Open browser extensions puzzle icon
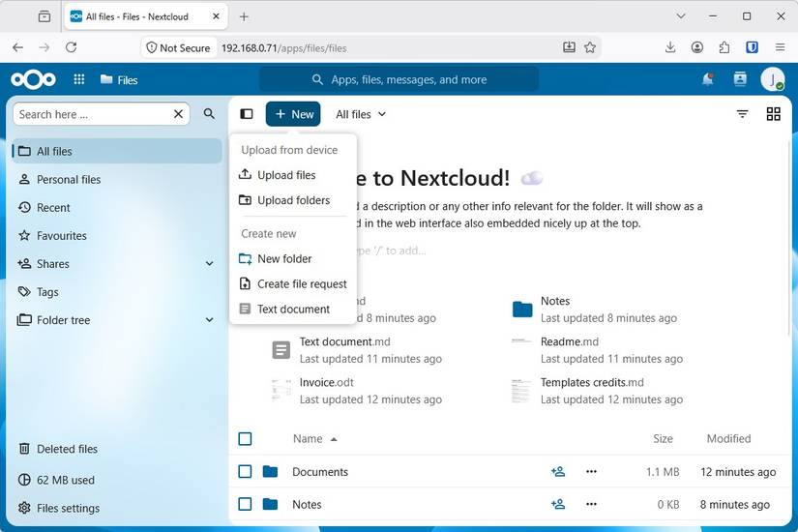 pos(724,47)
